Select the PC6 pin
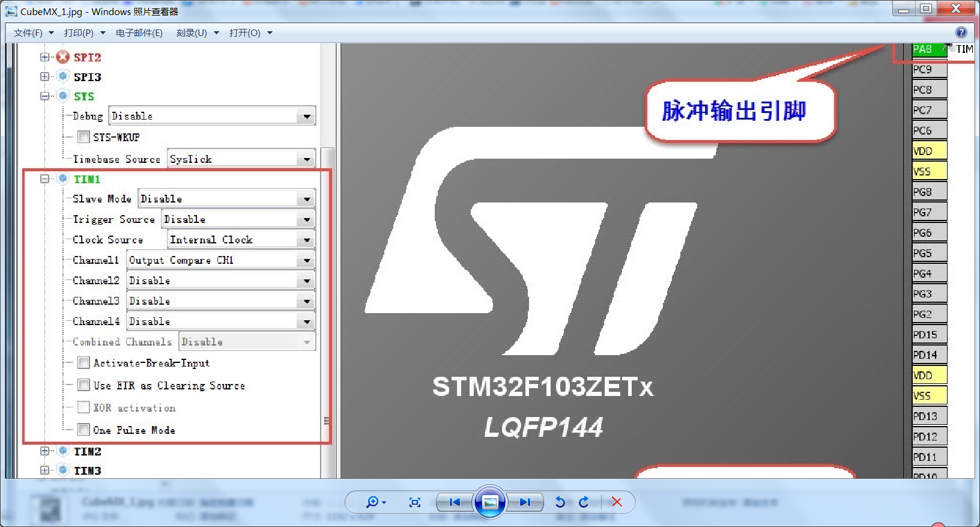This screenshot has width=980, height=527. [930, 130]
